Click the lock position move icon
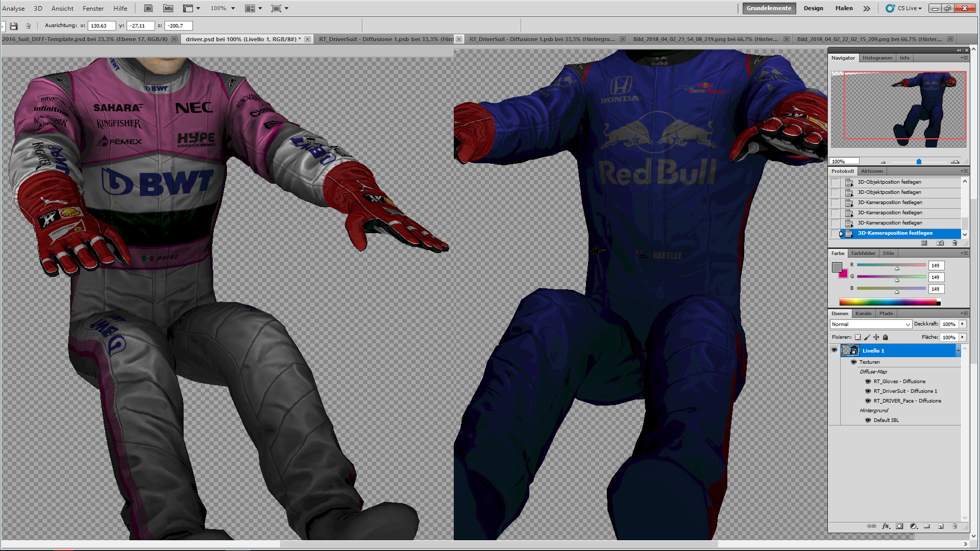980x551 pixels. [876, 337]
